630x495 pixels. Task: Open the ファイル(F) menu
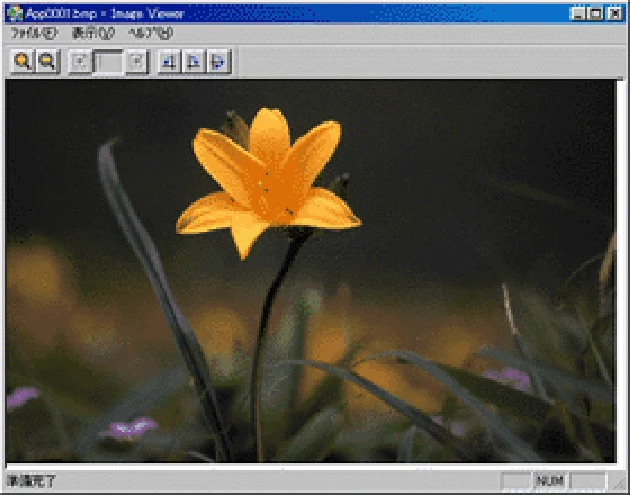34,33
